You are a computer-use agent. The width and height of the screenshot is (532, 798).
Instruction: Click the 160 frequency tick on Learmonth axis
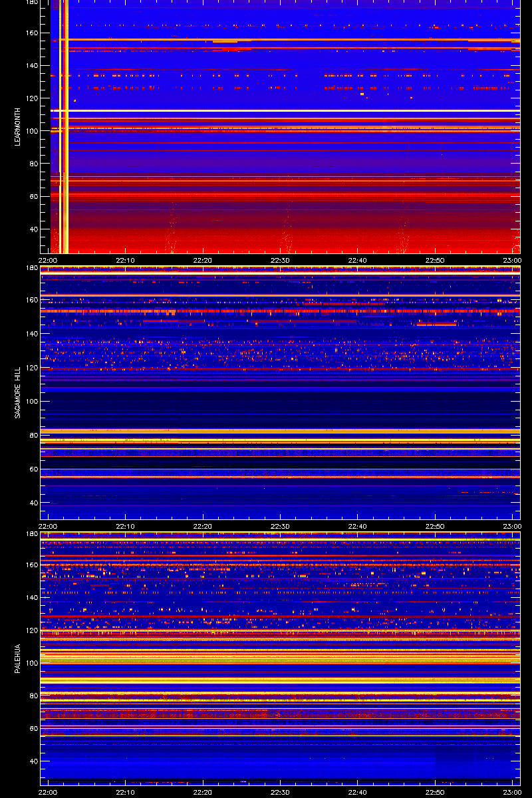coord(31,33)
